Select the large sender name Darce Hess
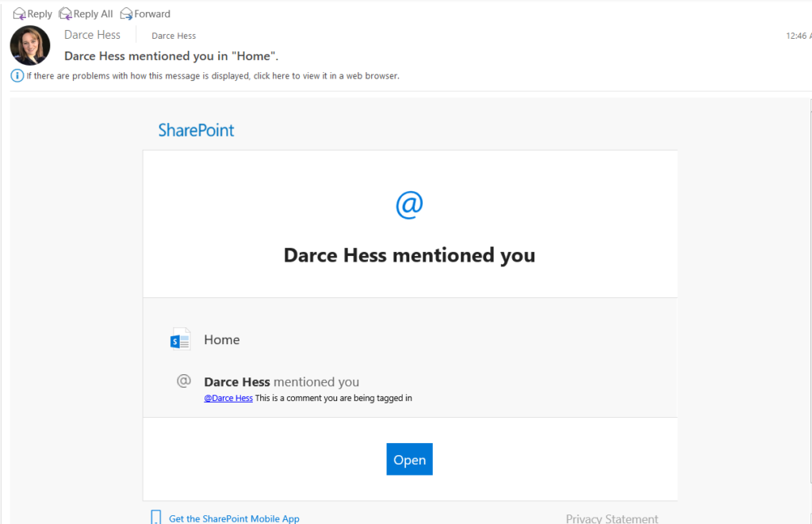Screen dimensions: 812x524 point(92,35)
